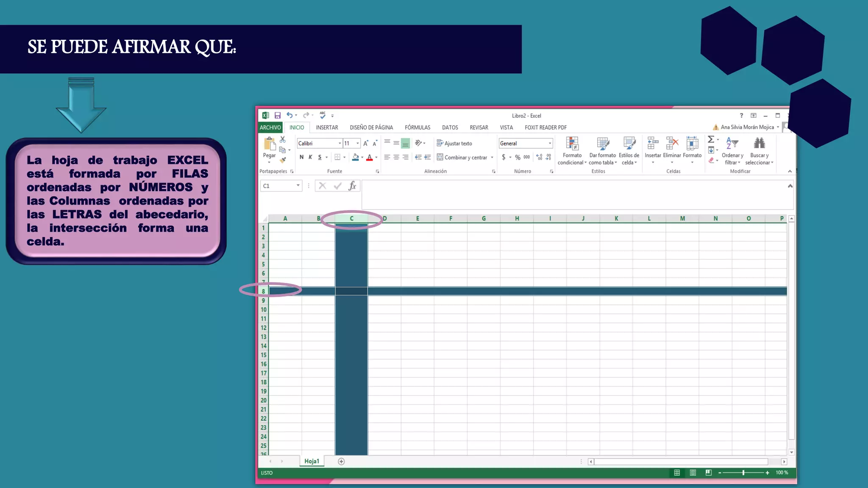Select column header C
Viewport: 868px width, 488px height.
(351, 219)
